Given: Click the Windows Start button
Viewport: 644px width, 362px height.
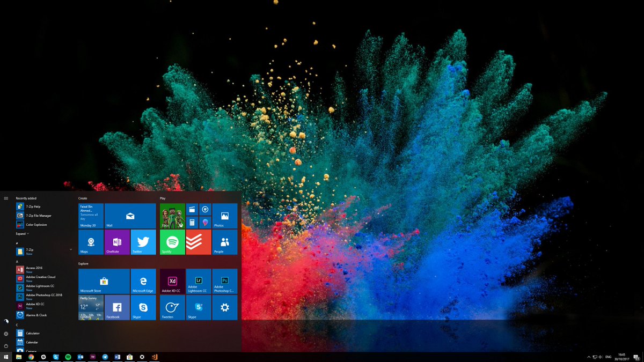Looking at the screenshot, I should [x=6, y=357].
